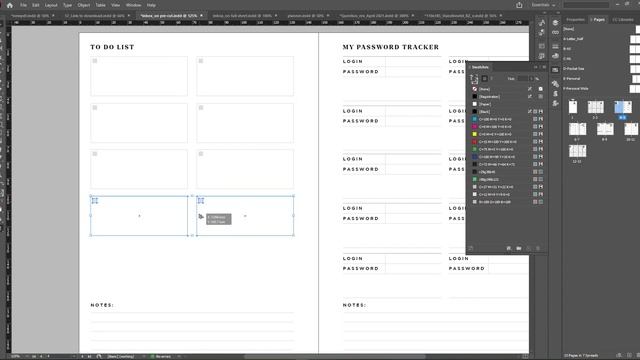
Task: Click the Fill and Stroke proxy in Swatches
Action: pos(474,78)
